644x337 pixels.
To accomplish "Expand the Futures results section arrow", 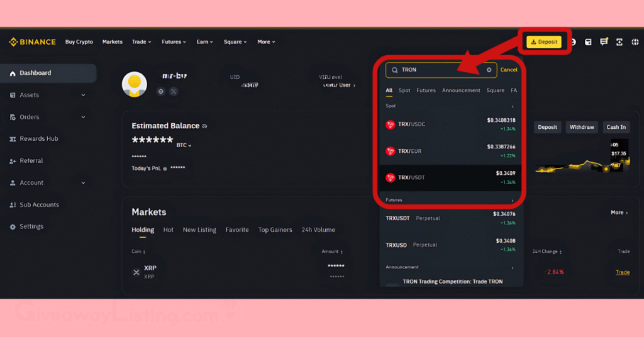I will coord(513,201).
